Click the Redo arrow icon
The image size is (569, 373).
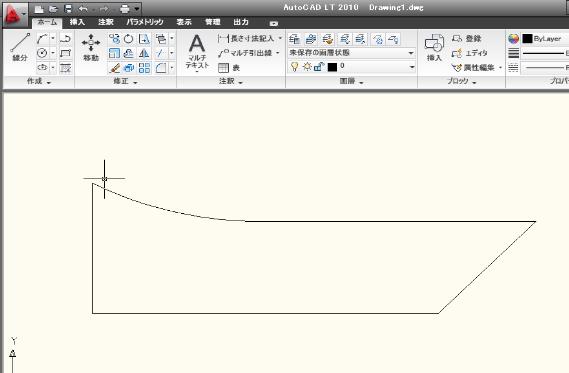coord(104,9)
